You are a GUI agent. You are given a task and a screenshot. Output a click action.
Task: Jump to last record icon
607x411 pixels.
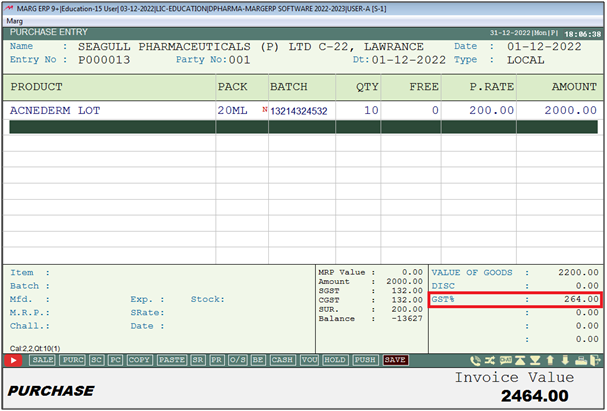(535, 360)
